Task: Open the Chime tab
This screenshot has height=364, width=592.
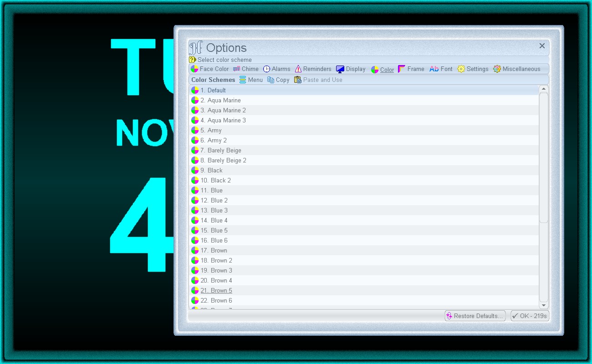Action: coord(246,69)
